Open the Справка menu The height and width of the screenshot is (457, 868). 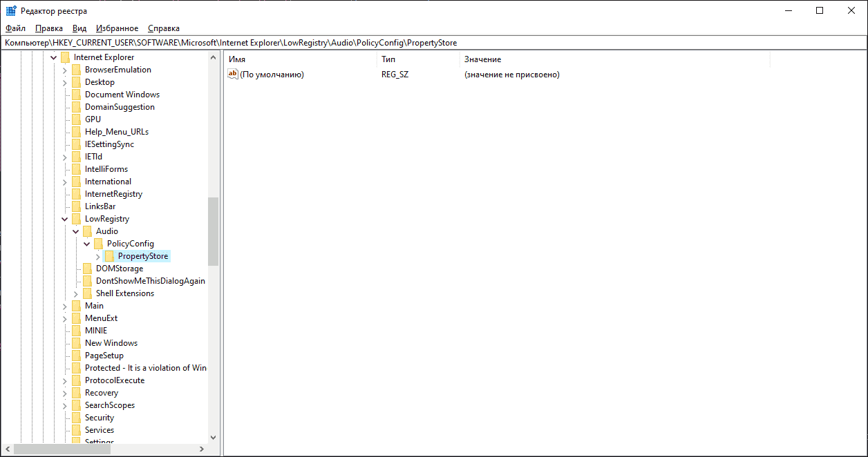click(x=164, y=28)
